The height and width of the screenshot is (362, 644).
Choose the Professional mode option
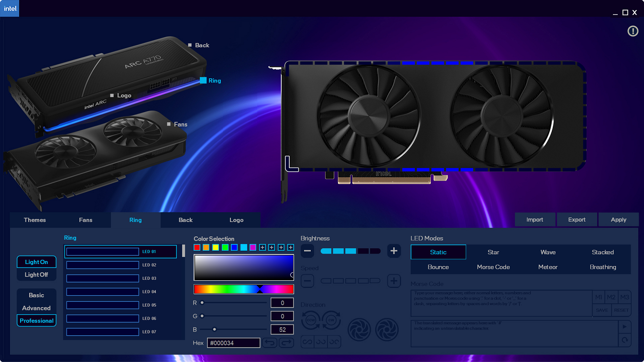36,320
